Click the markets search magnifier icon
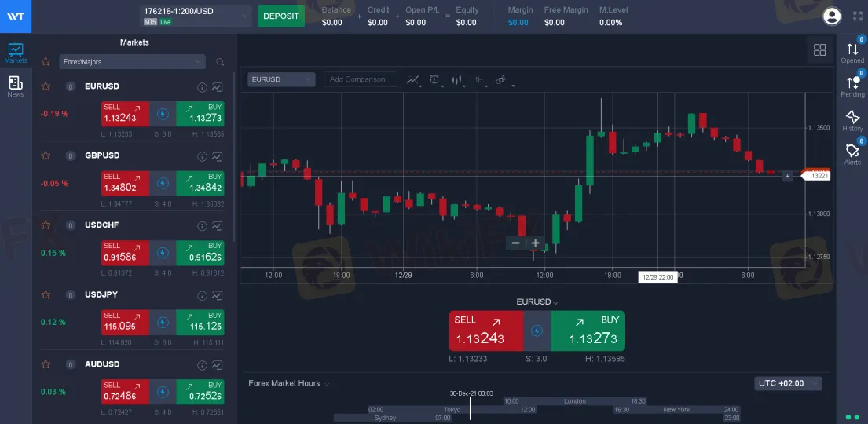This screenshot has width=868, height=424. (x=220, y=62)
